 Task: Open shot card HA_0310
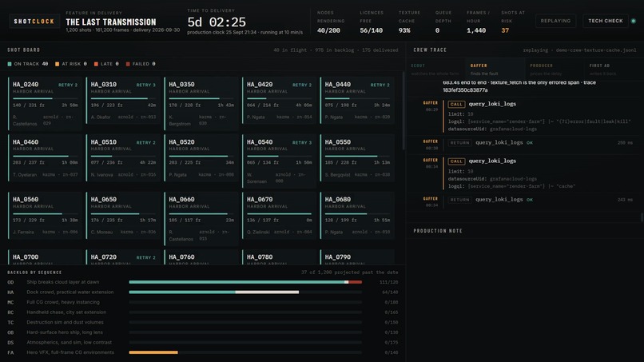click(123, 101)
